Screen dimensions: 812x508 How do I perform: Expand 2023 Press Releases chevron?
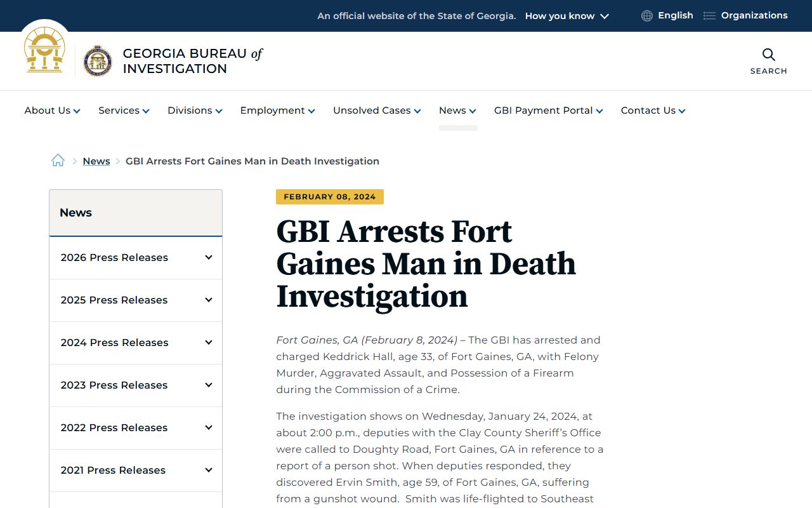pos(209,385)
